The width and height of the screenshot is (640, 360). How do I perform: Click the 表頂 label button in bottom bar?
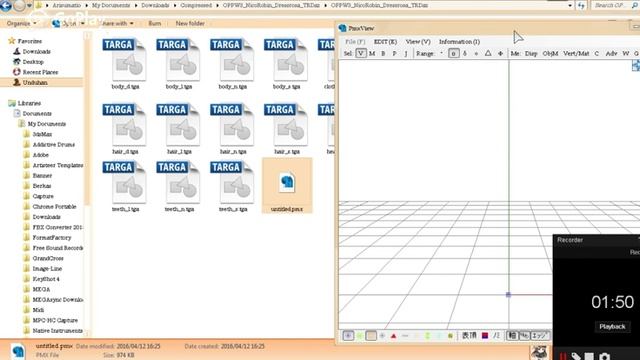pyautogui.click(x=469, y=336)
